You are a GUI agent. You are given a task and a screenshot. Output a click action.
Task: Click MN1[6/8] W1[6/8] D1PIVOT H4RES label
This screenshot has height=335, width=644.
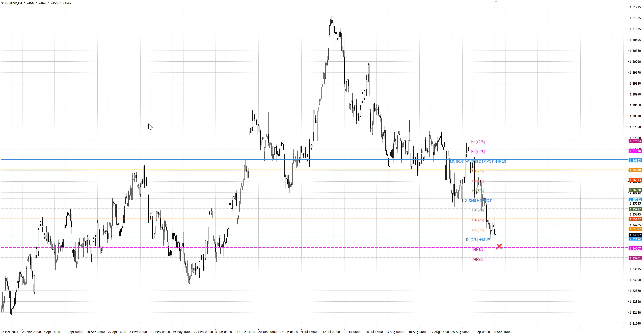[478, 161]
